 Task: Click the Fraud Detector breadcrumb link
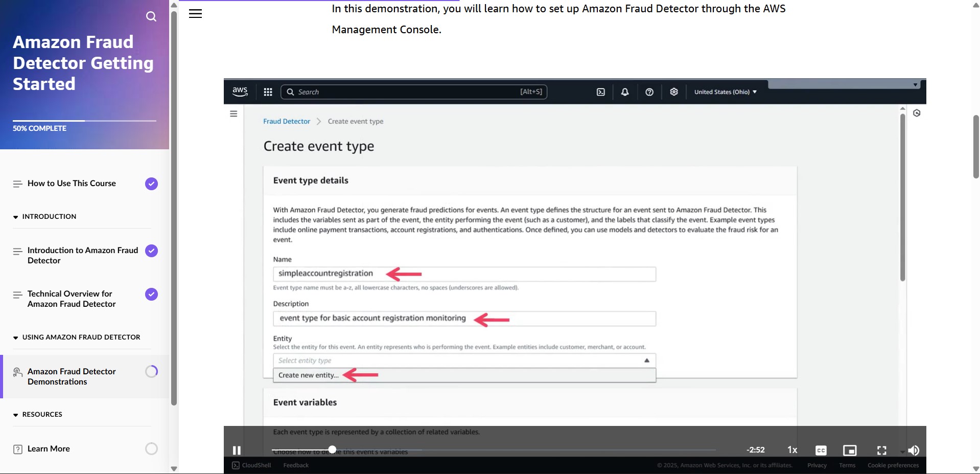[x=286, y=121]
